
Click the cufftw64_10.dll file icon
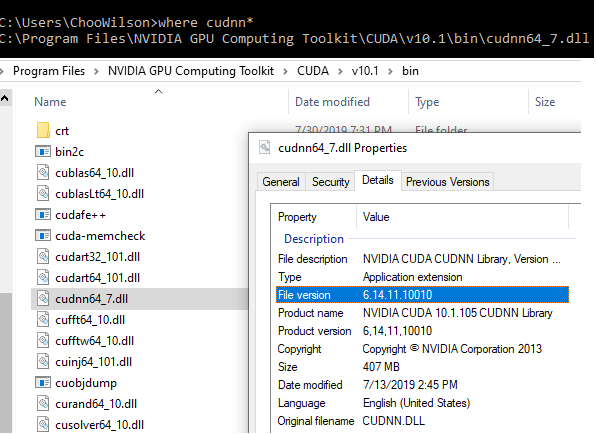click(43, 341)
